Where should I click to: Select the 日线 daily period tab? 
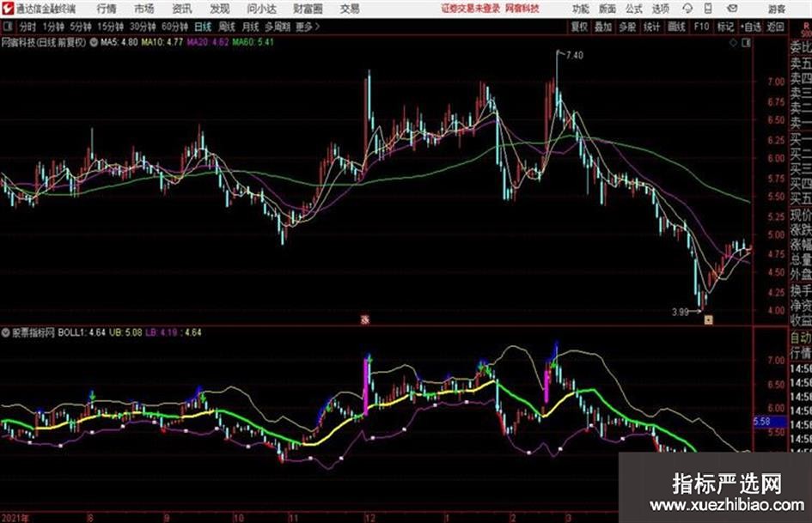203,27
